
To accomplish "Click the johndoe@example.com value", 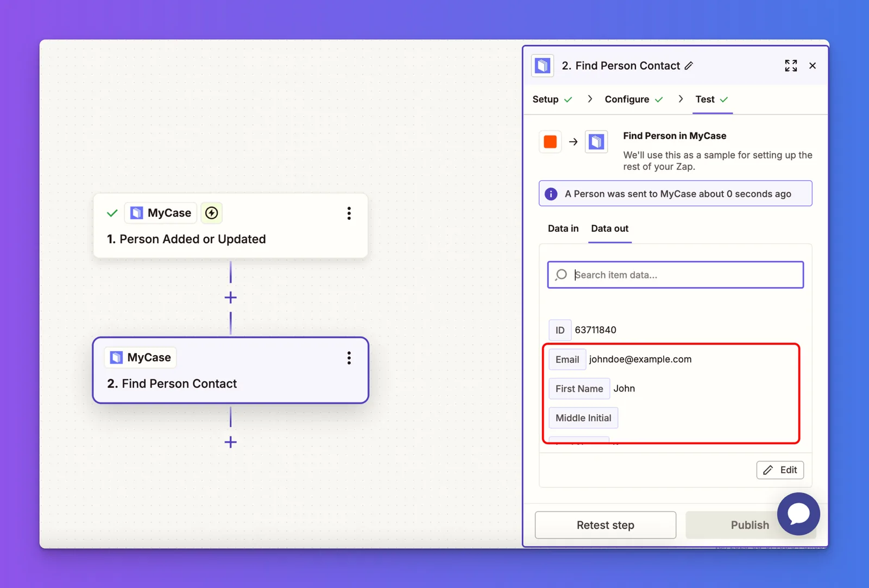I will point(640,359).
